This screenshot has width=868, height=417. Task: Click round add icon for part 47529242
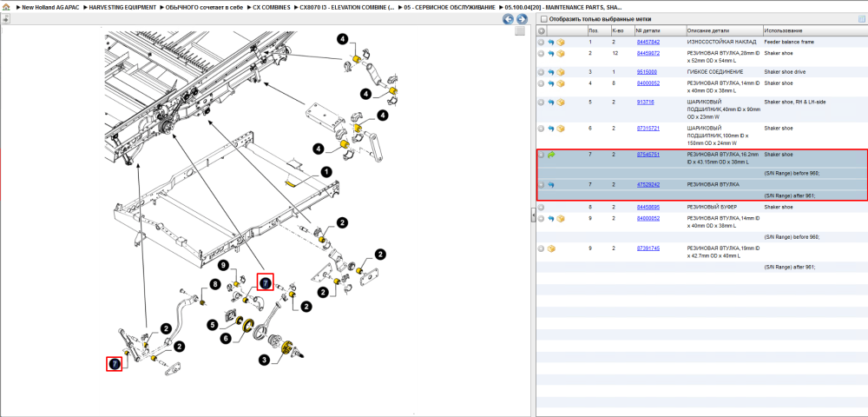coord(542,185)
